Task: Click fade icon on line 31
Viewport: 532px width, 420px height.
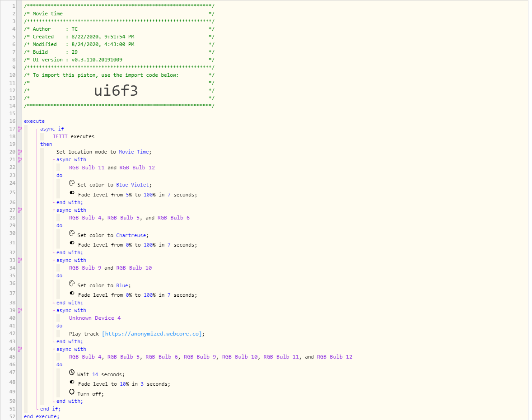Action: pyautogui.click(x=72, y=243)
